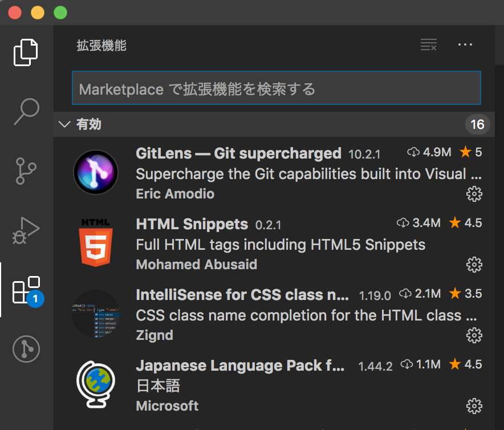Select the GitLens — Git supercharged title
Image resolution: width=504 pixels, height=430 pixels.
pyautogui.click(x=238, y=153)
